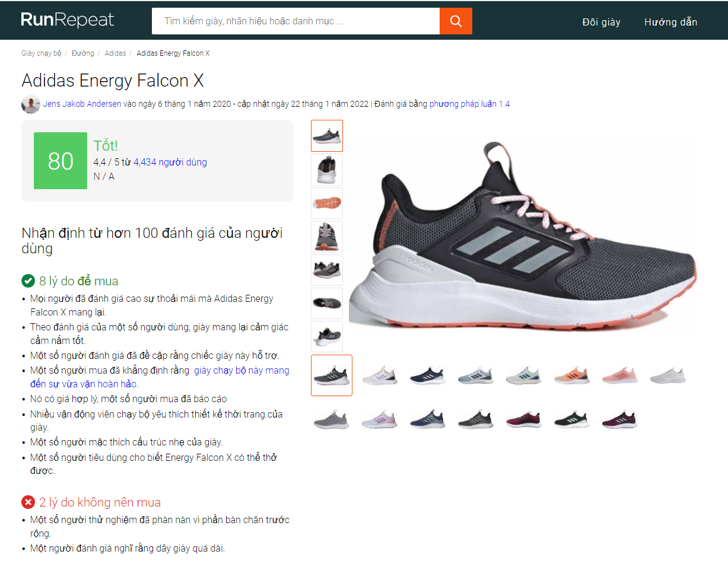Go to 'Giày chạy bộ' breadcrumb
728x567 pixels.
(x=42, y=53)
